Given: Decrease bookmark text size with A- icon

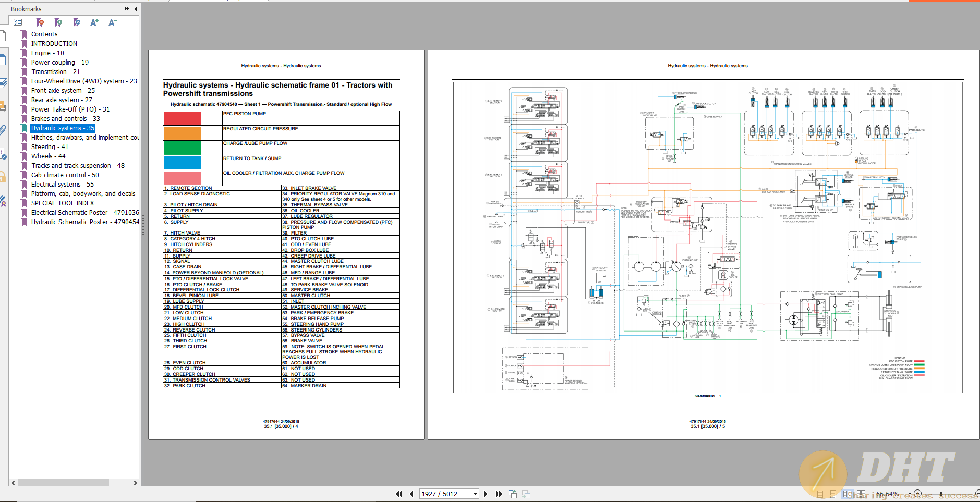Looking at the screenshot, I should [112, 22].
